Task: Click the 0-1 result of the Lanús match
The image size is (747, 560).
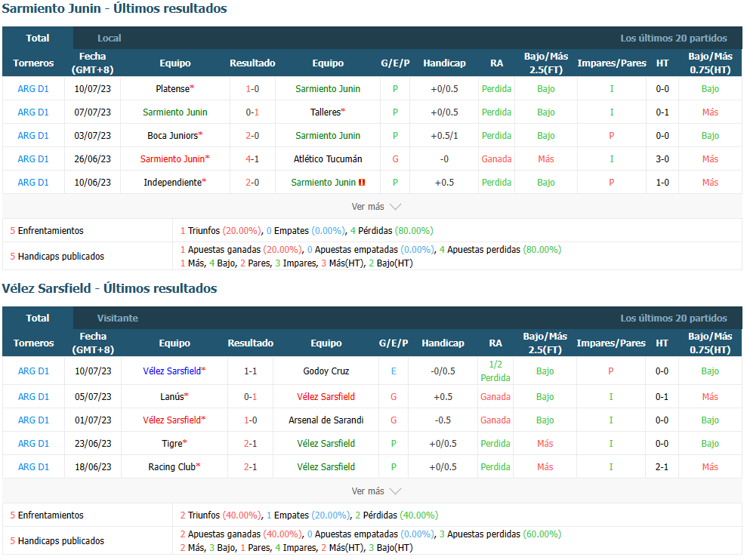Action: point(251,397)
